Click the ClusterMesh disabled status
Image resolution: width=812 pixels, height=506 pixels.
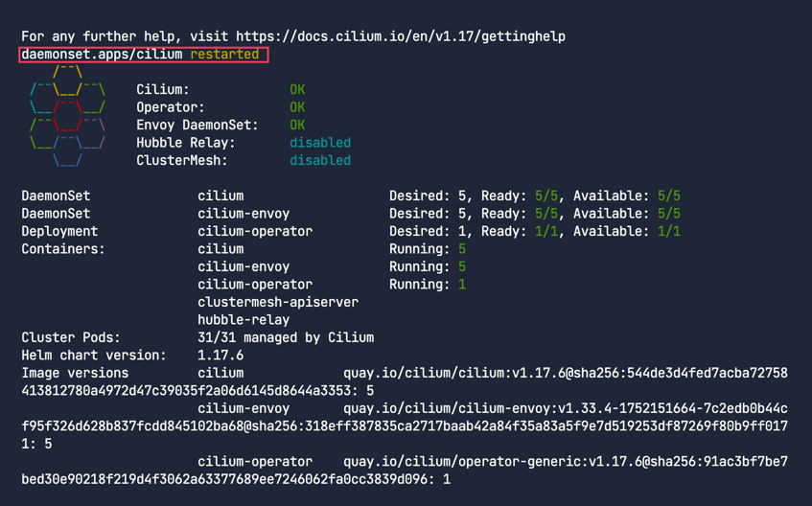pyautogui.click(x=320, y=160)
